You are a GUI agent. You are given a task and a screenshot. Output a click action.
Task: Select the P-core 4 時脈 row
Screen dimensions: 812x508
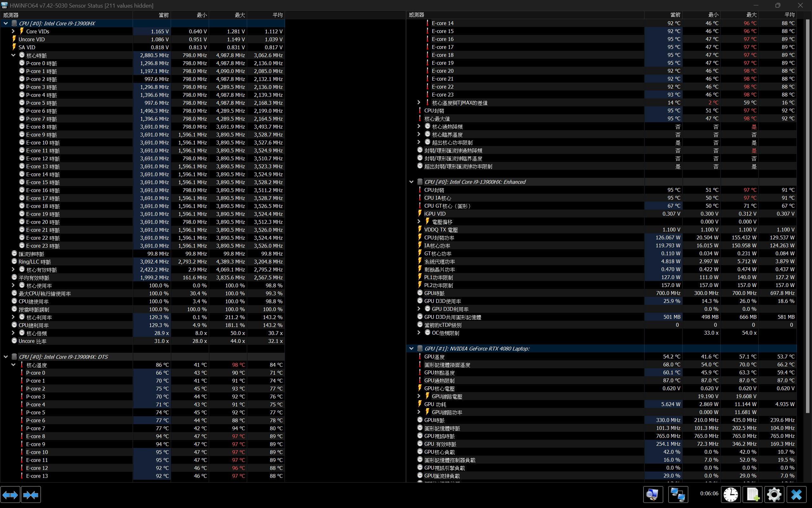point(143,95)
